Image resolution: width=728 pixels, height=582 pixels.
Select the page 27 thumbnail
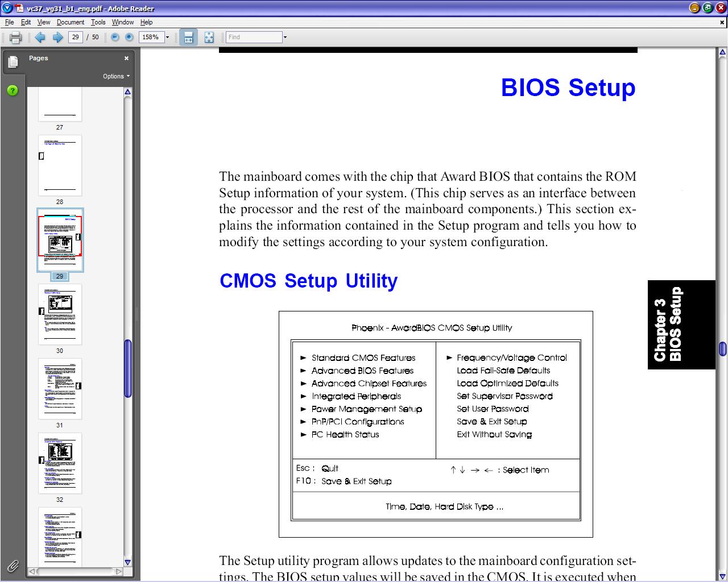point(60,104)
